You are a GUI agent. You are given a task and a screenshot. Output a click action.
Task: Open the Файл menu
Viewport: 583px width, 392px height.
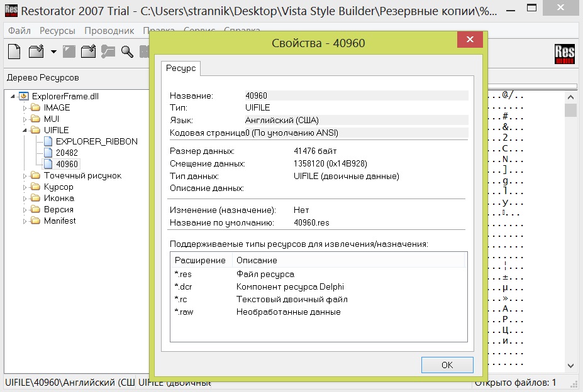pyautogui.click(x=19, y=31)
